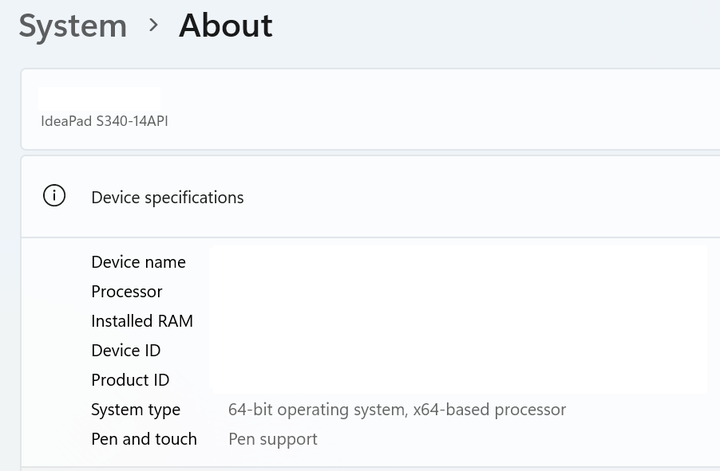The height and width of the screenshot is (471, 720).
Task: Click the Product ID label
Action: [130, 380]
